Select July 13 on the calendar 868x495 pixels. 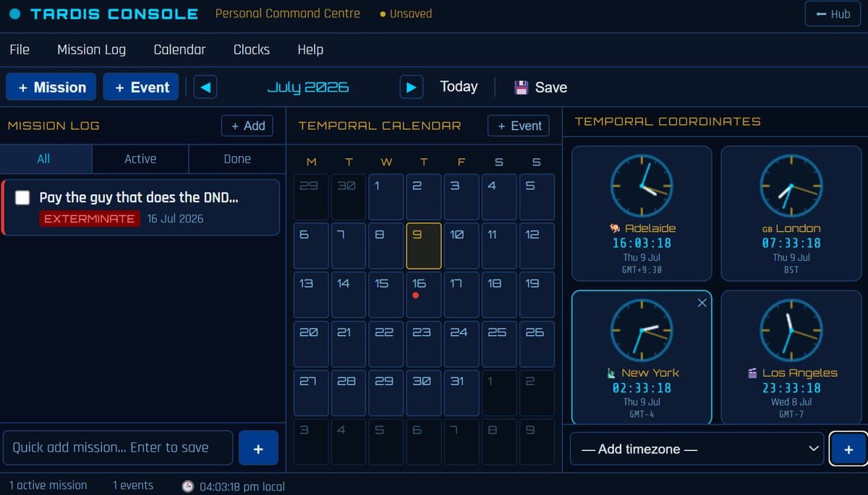[x=311, y=295]
